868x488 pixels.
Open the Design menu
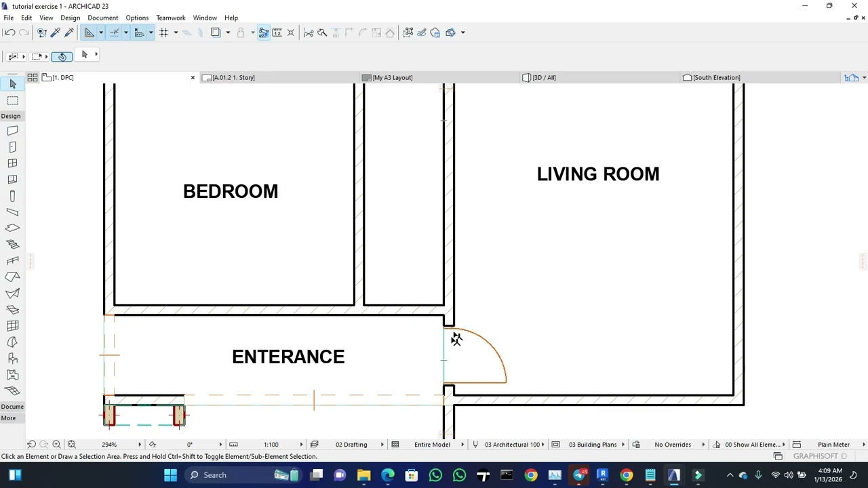[70, 18]
